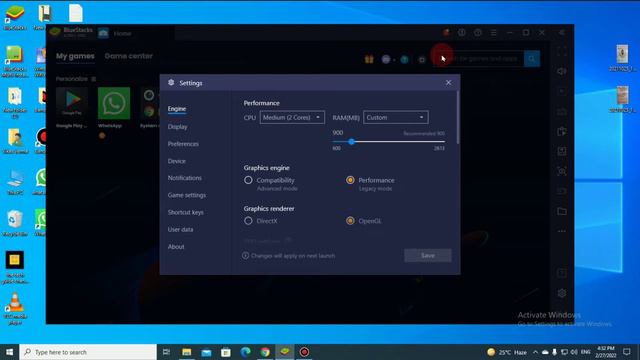The height and width of the screenshot is (360, 640).
Task: Open File Explorer from the taskbar
Action: pos(187,352)
